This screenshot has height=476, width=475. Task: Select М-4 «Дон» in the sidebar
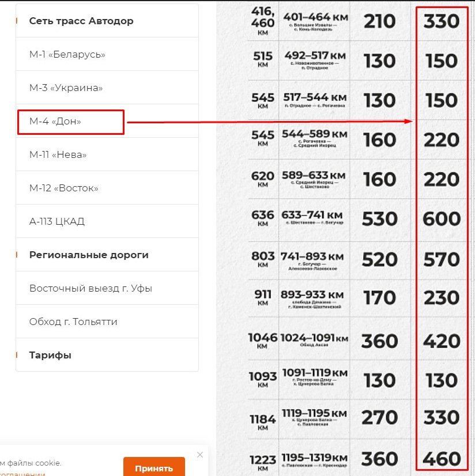coord(55,122)
